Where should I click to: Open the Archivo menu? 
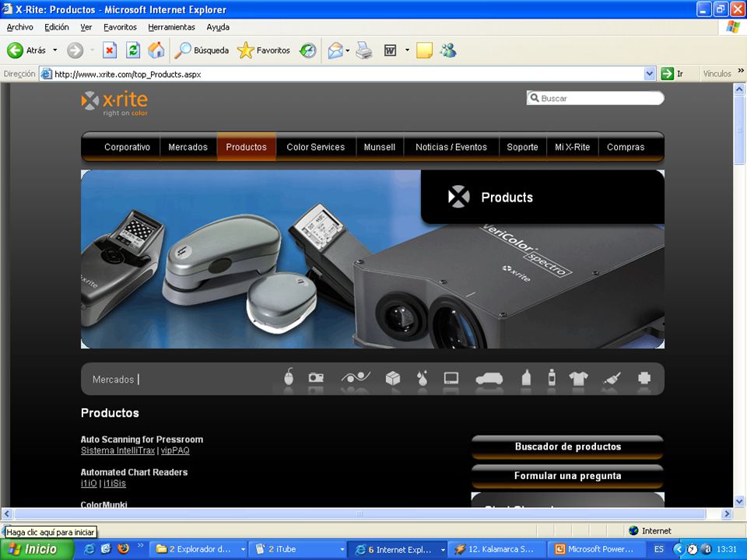pyautogui.click(x=20, y=27)
